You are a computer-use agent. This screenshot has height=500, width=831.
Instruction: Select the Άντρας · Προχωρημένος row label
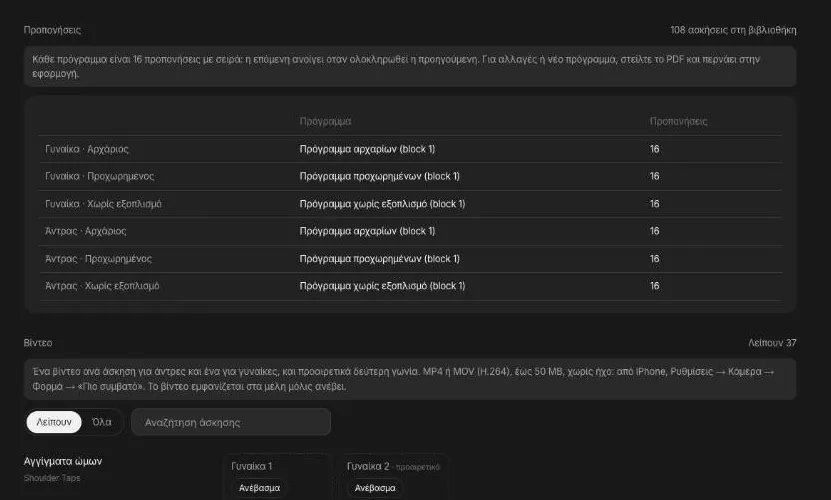pos(98,259)
